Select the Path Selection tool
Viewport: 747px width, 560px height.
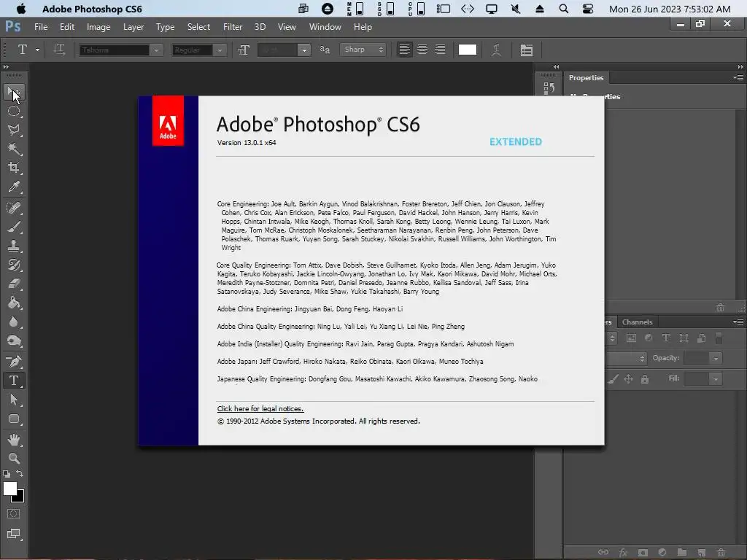point(14,400)
